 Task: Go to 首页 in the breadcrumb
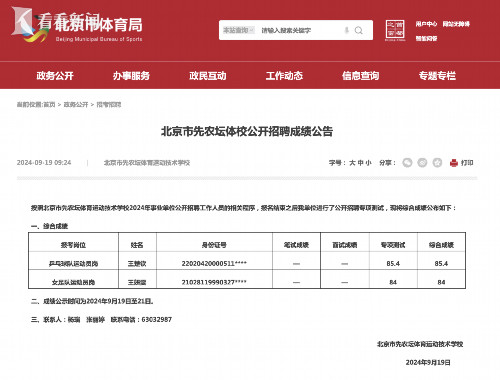49,105
